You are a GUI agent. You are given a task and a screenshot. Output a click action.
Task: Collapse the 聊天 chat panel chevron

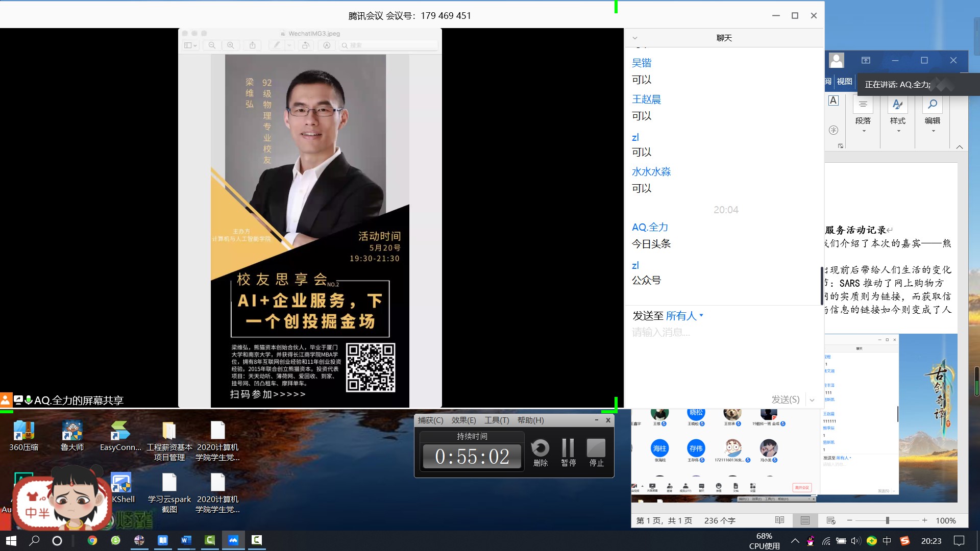click(635, 38)
